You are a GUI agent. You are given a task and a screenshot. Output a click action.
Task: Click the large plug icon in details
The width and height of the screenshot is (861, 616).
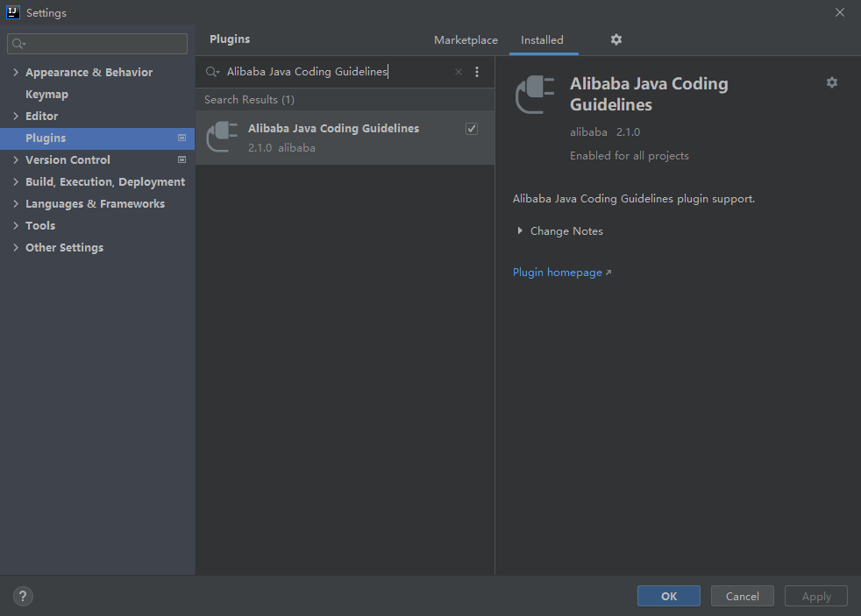tap(535, 95)
